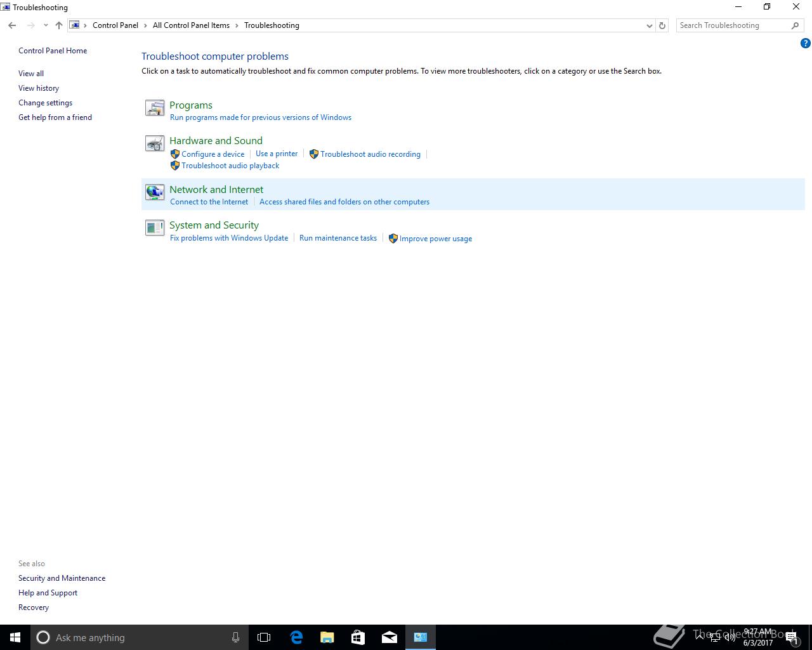The height and width of the screenshot is (650, 812).
Task: Open the Network and Internet heading
Action: (216, 190)
